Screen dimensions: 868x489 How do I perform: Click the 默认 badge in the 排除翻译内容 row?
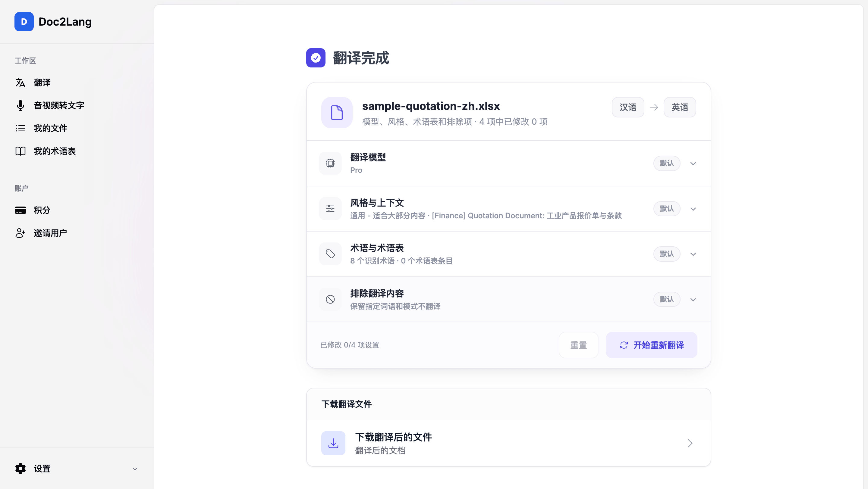pos(667,299)
